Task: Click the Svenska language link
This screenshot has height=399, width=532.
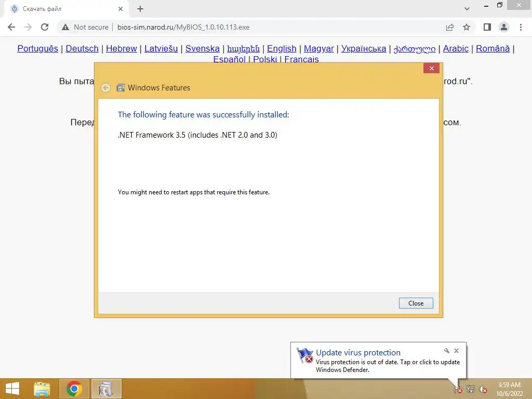Action: (203, 48)
